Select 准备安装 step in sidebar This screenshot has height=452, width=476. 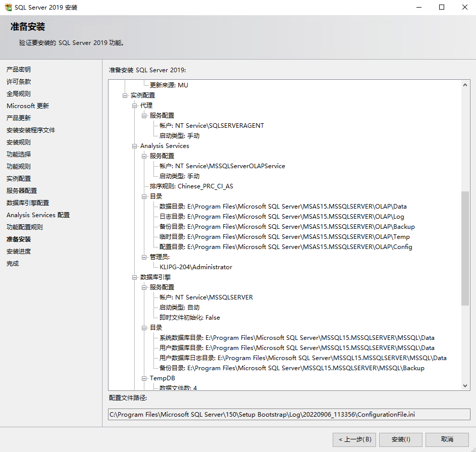coord(19,239)
